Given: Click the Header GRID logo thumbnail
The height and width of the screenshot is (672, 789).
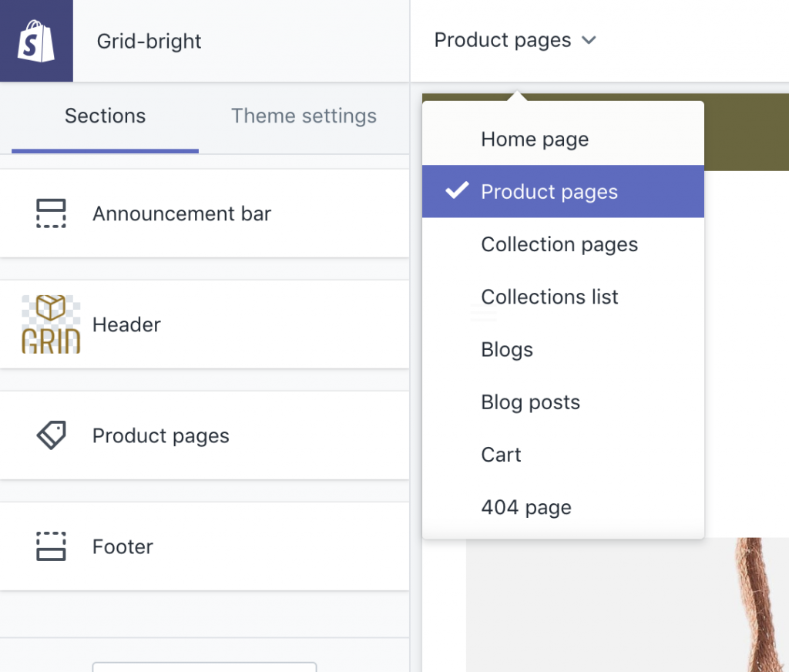Looking at the screenshot, I should [51, 324].
